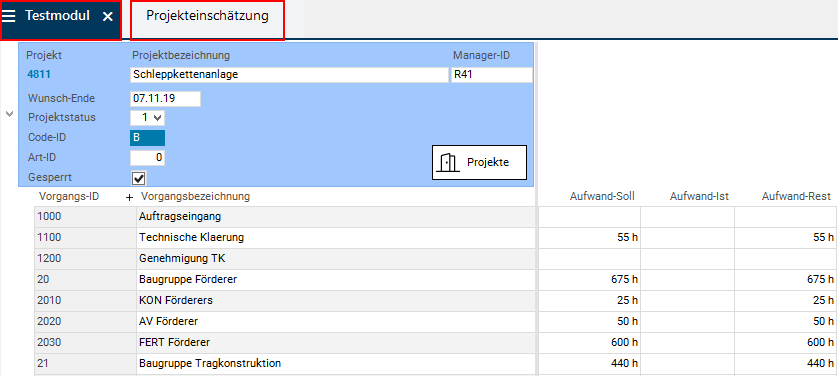Screen dimensions: 838x376
Task: Select the Vorgangs-ID cell 1000
Action: 86,217
